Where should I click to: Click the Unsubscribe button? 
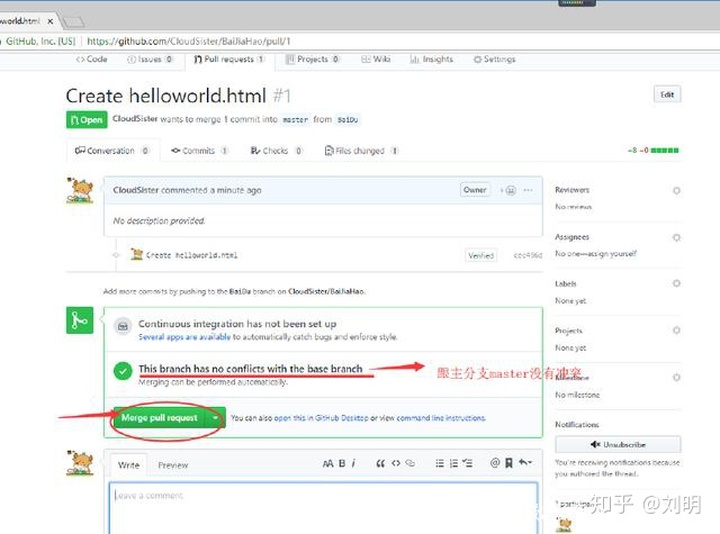pyautogui.click(x=618, y=444)
